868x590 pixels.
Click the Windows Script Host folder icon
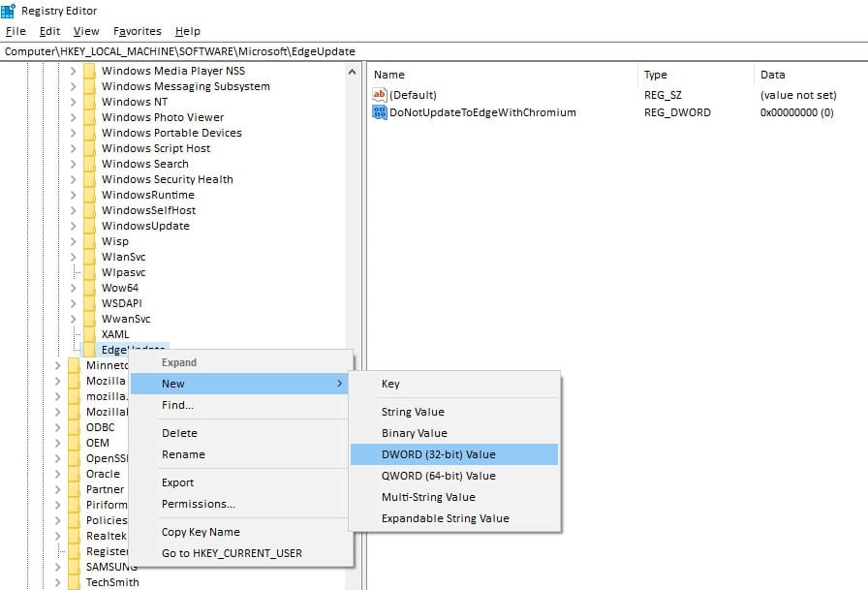coord(89,148)
